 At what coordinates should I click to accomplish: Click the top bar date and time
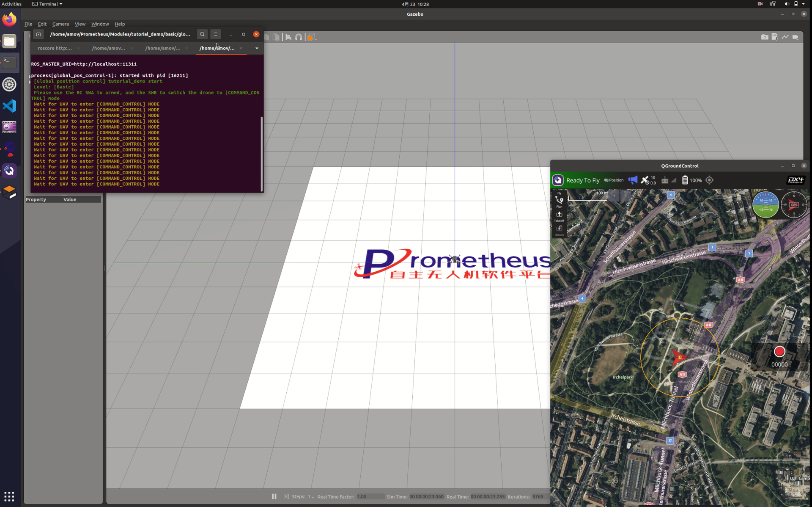point(415,4)
